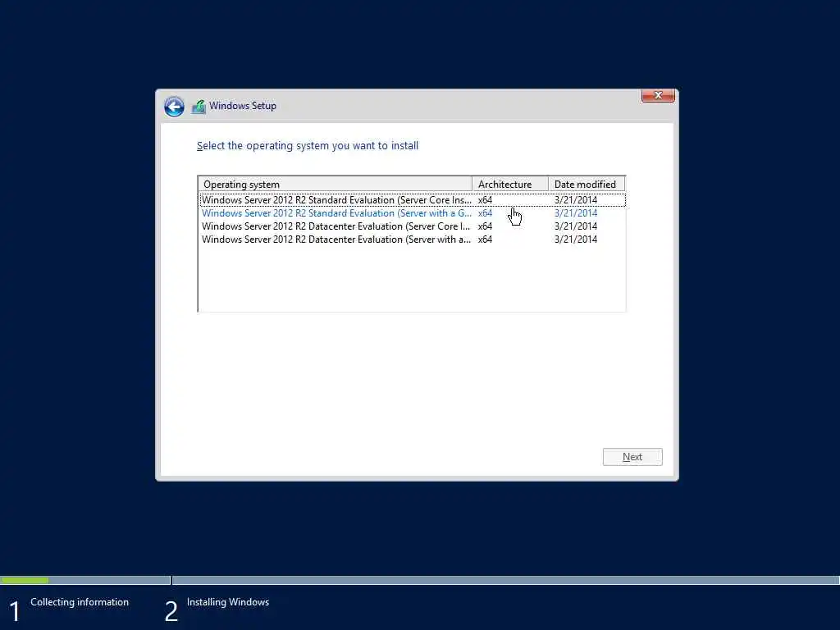Screen dimensions: 840x630
Task: Click the green setup progress bar
Action: [25, 580]
